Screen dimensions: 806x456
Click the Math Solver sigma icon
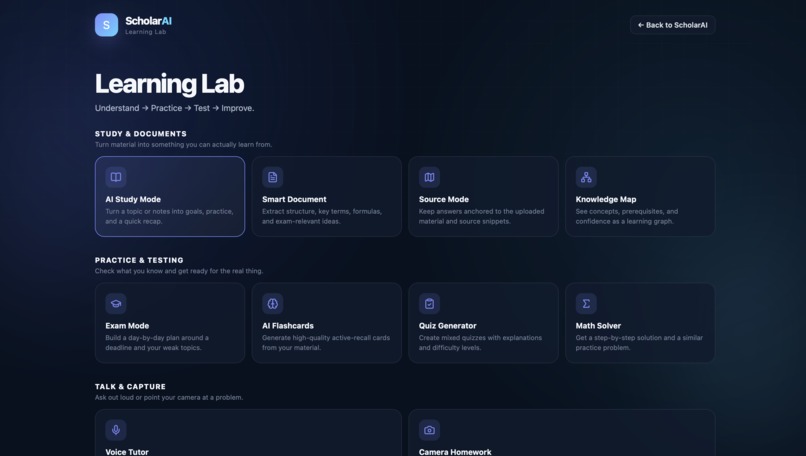[586, 303]
